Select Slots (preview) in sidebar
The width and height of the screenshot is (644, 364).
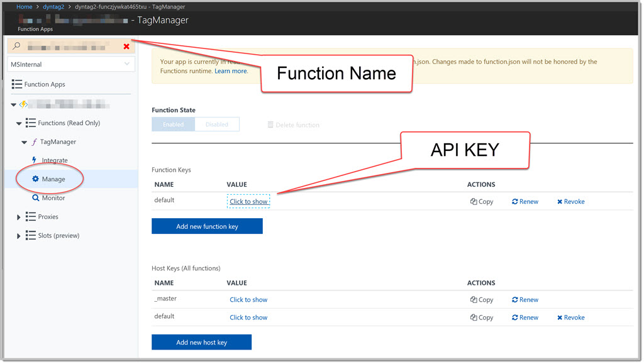coord(58,236)
